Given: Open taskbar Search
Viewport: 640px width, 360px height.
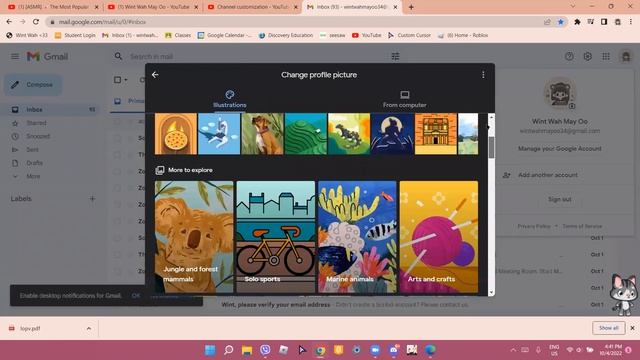Looking at the screenshot, I should (x=229, y=350).
